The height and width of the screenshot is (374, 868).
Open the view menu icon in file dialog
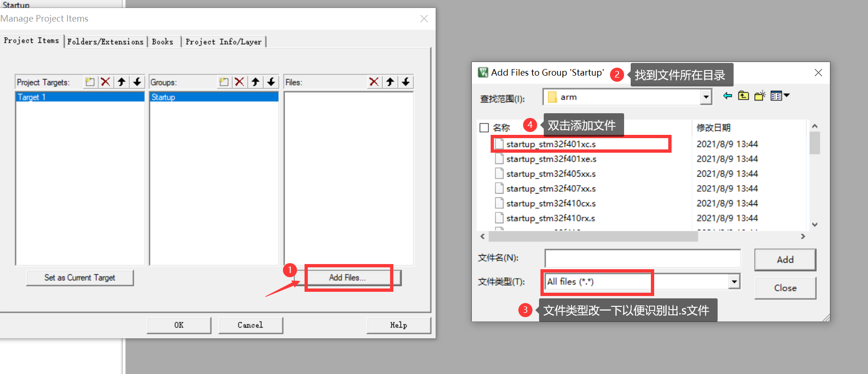780,96
